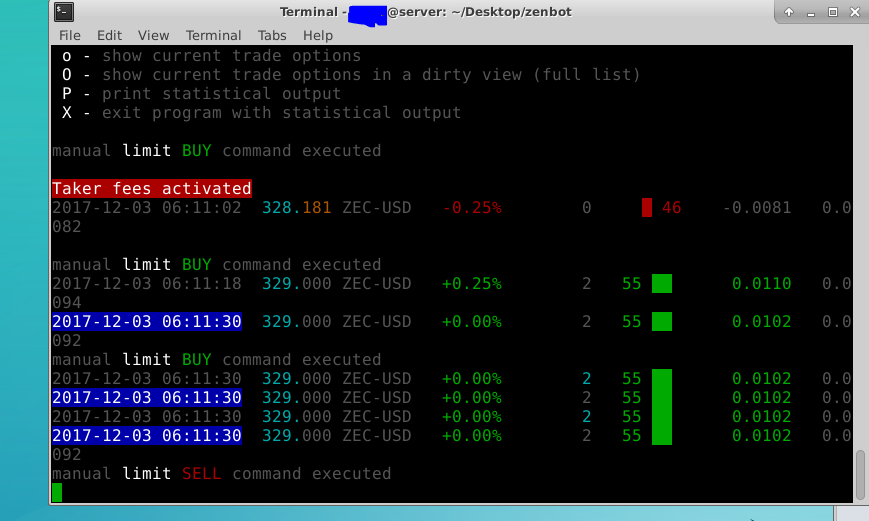
Task: Click the terminal icon in title bar
Action: 64,12
